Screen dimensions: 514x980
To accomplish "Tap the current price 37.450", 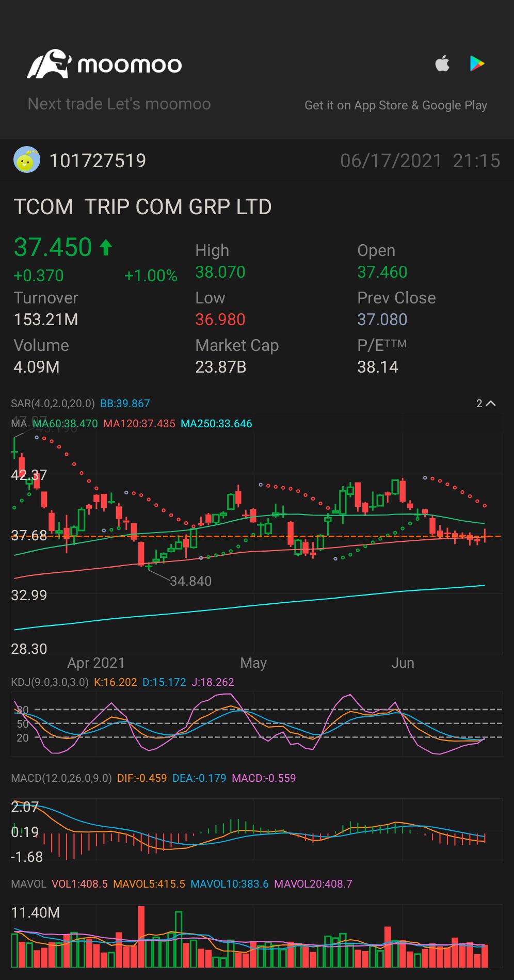I will 53,247.
